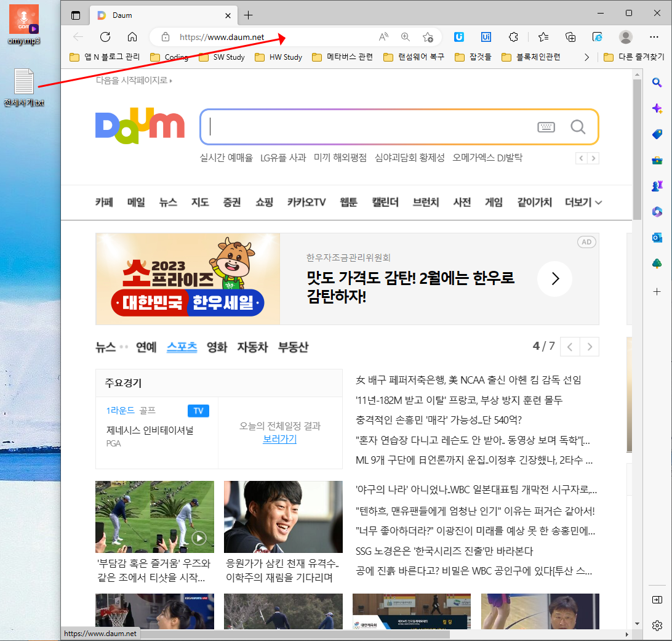Open 증권 service menu

coord(232,203)
